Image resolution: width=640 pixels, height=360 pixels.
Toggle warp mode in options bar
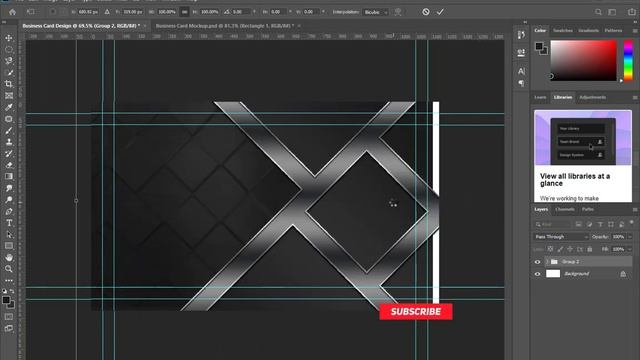(398, 12)
